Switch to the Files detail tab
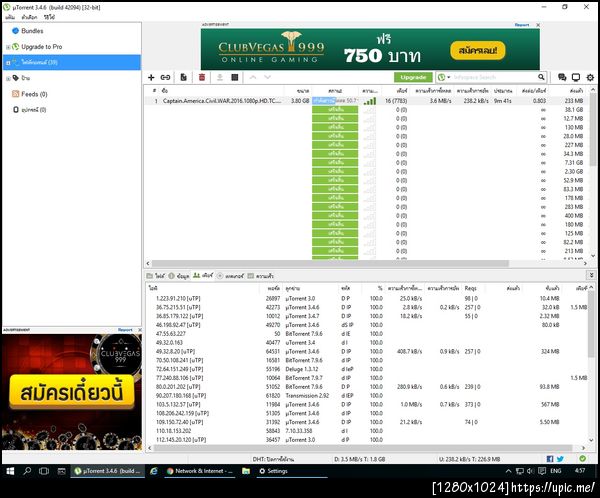 (x=155, y=276)
